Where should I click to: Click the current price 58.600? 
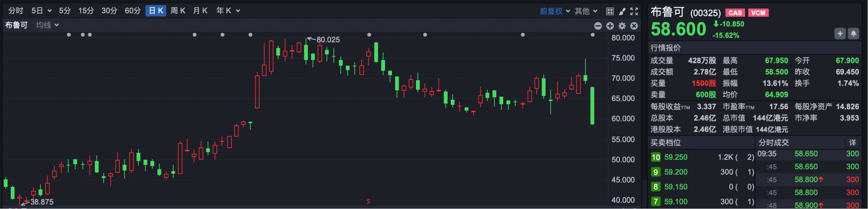click(x=678, y=29)
